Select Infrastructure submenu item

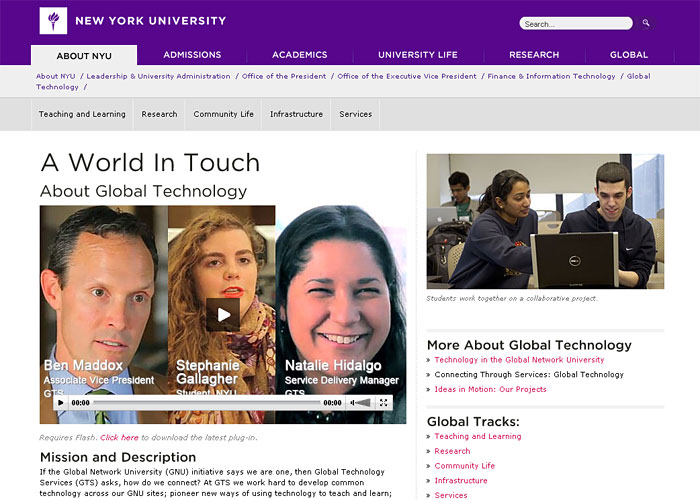pyautogui.click(x=296, y=114)
